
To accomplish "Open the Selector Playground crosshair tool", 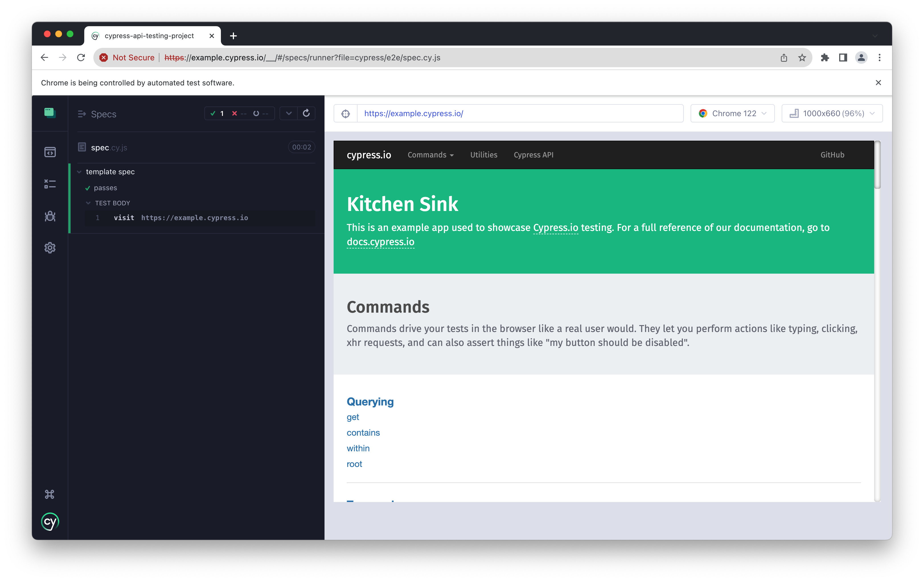I will click(346, 113).
